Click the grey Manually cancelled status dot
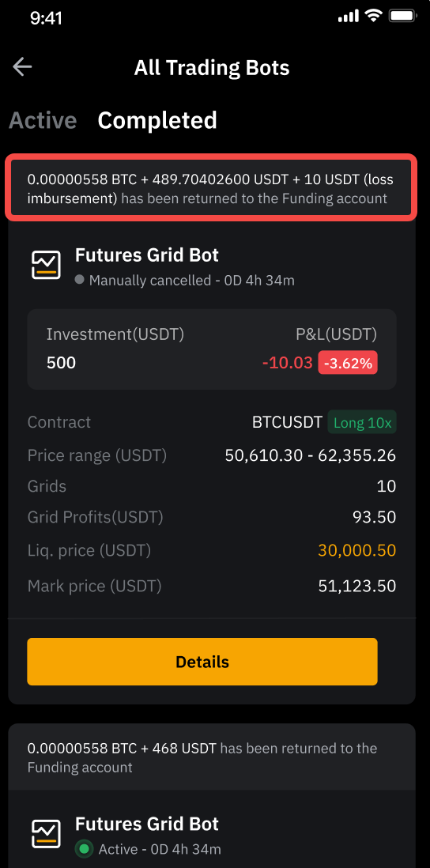 pos(80,280)
